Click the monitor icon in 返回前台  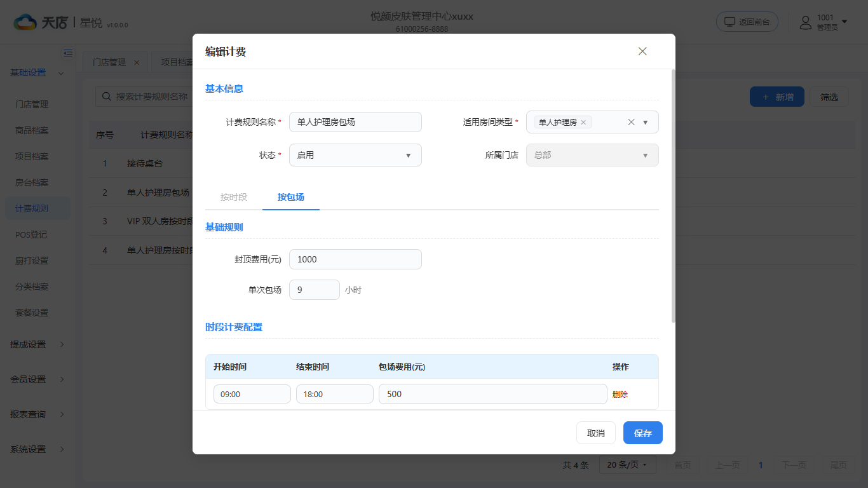[729, 22]
